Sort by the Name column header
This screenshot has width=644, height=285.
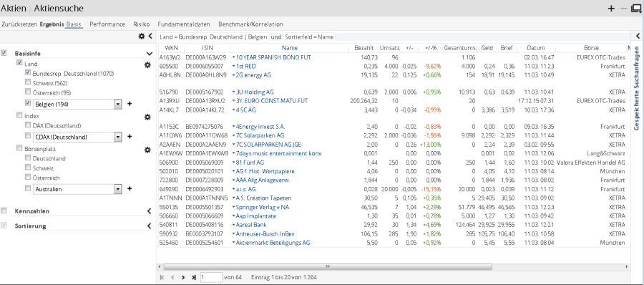coord(290,48)
